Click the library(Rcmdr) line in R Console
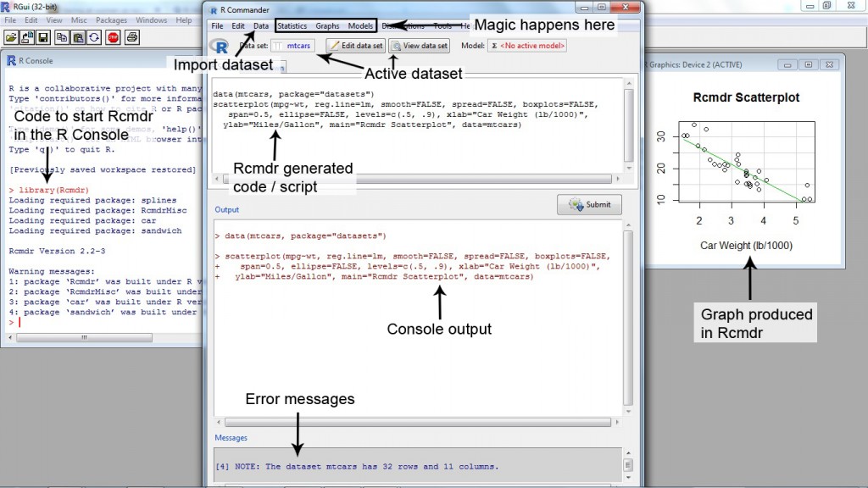This screenshot has height=488, width=868. click(x=48, y=190)
